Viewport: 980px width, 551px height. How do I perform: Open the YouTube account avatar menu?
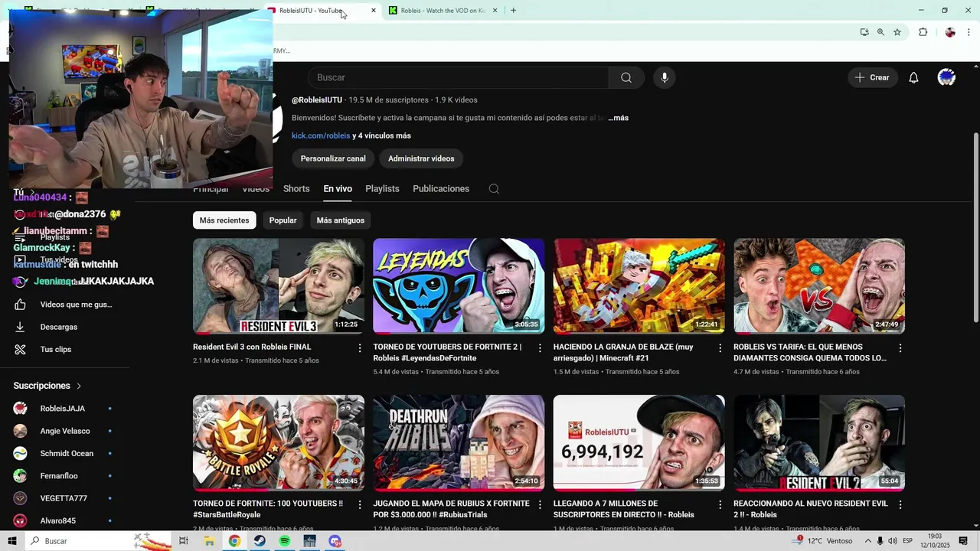coord(946,77)
